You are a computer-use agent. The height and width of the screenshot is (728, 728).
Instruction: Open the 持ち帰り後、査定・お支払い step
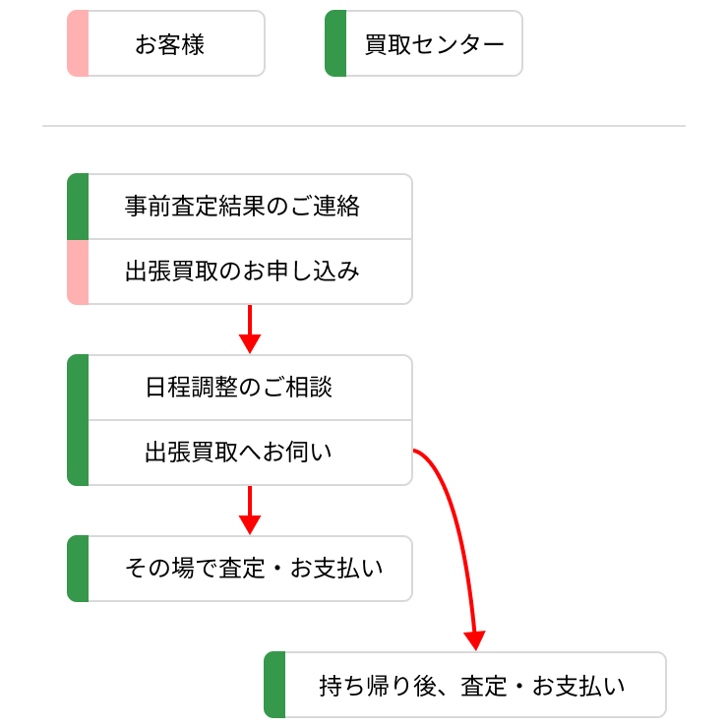pos(472,685)
